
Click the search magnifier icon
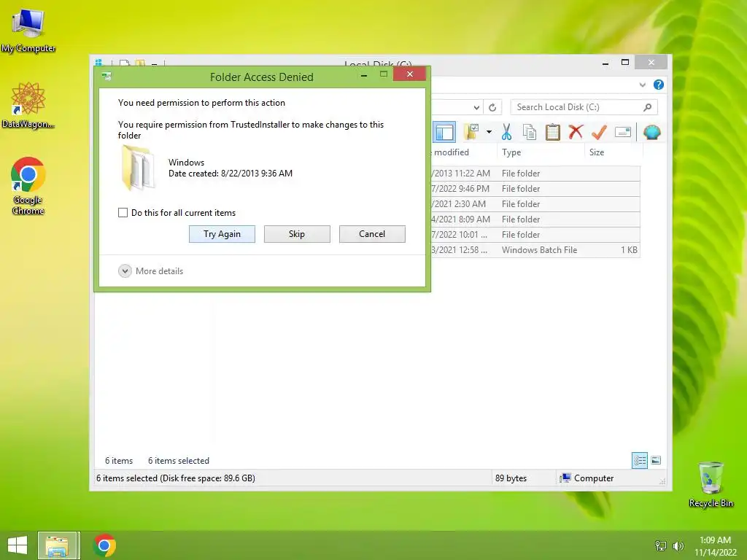pyautogui.click(x=647, y=107)
